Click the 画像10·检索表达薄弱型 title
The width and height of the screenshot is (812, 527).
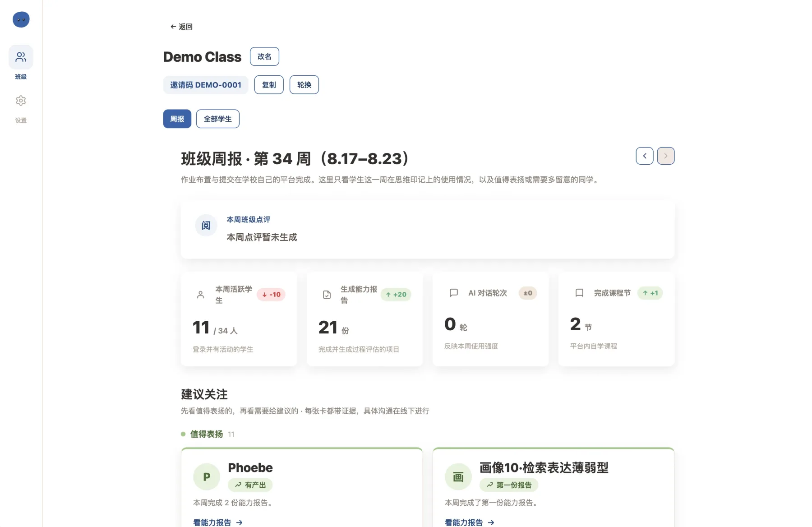pyautogui.click(x=544, y=467)
